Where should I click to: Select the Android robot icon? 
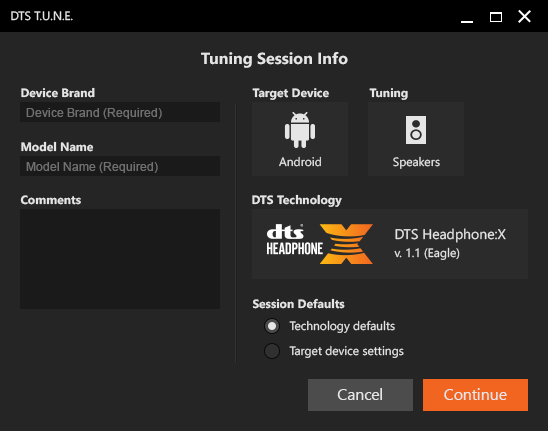coord(300,130)
